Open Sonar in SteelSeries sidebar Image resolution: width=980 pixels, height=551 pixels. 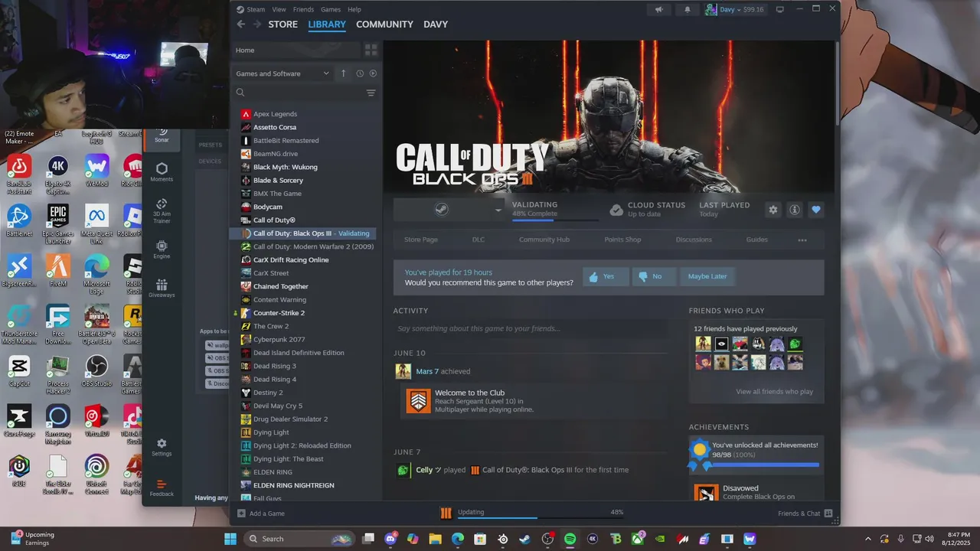[x=162, y=136]
